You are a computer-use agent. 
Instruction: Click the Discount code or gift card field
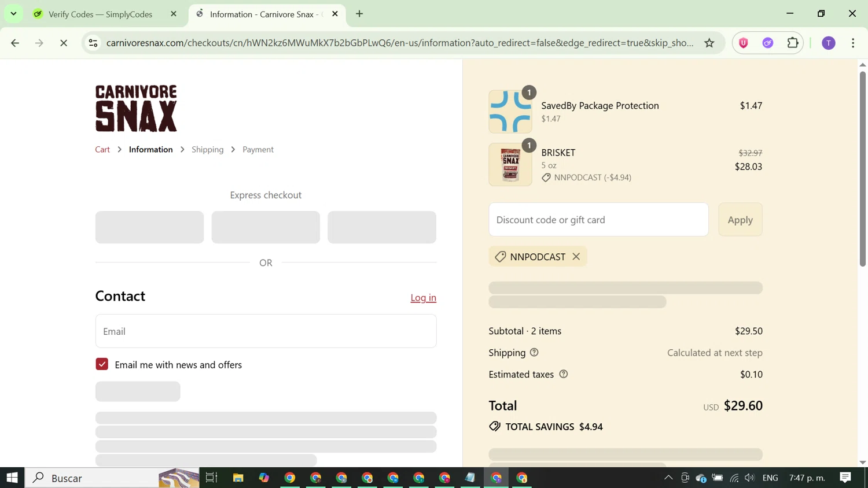tap(598, 220)
